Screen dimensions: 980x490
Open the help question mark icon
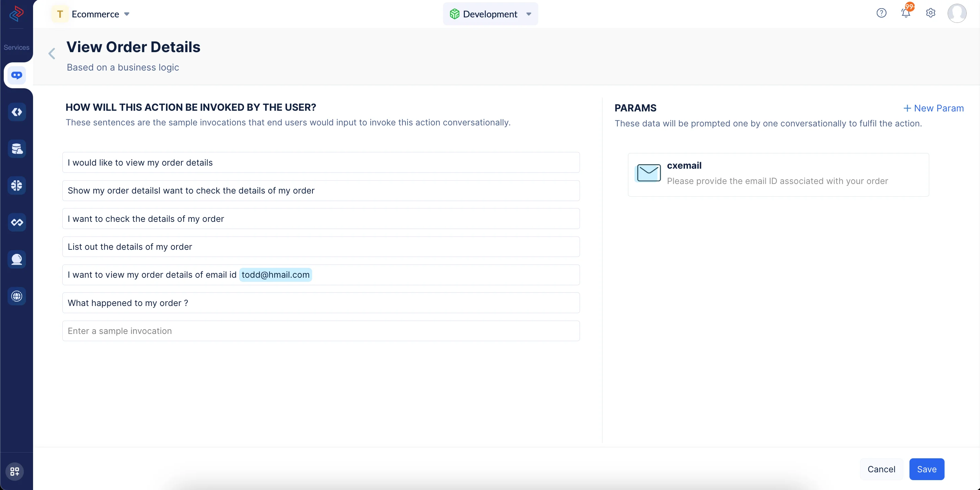click(881, 13)
